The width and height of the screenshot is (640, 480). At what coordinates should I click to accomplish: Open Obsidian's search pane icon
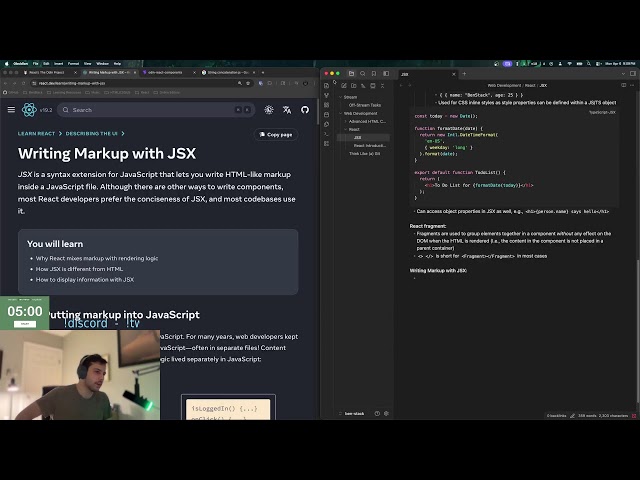[362, 73]
